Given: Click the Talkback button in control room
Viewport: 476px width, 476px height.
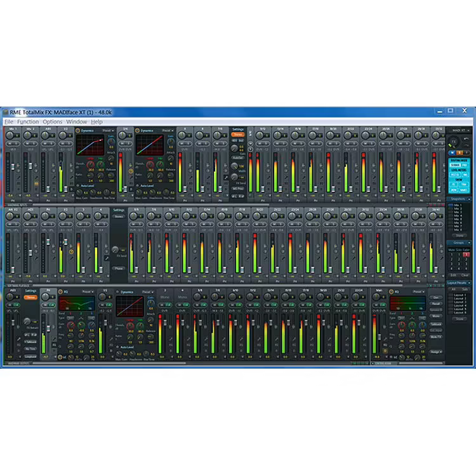Looking at the screenshot, I should click(435, 324).
